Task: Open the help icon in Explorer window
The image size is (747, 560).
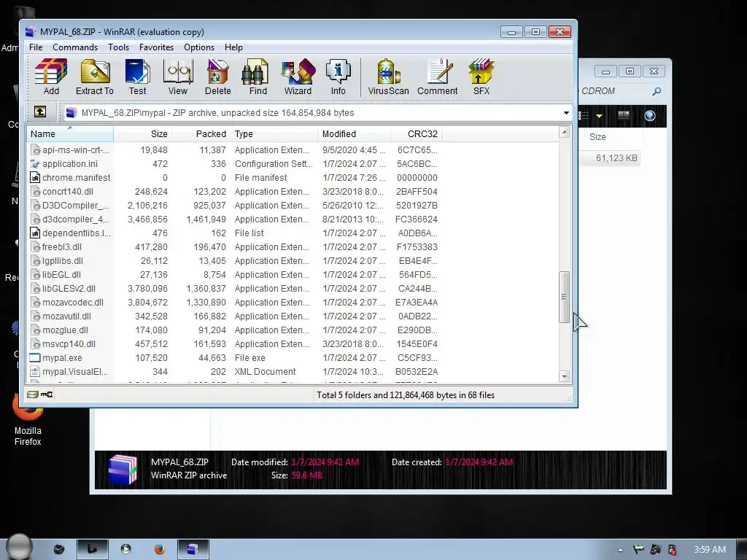Action: point(650,116)
